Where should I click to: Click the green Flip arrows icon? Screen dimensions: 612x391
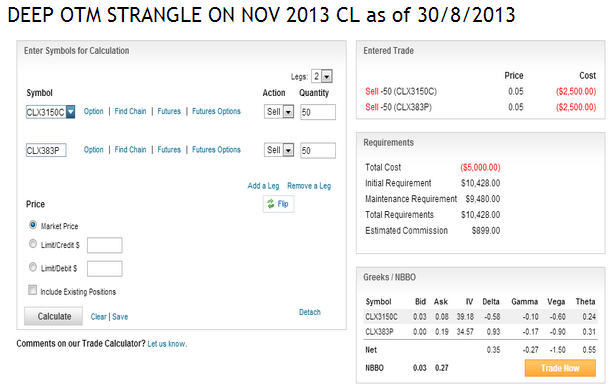(270, 204)
